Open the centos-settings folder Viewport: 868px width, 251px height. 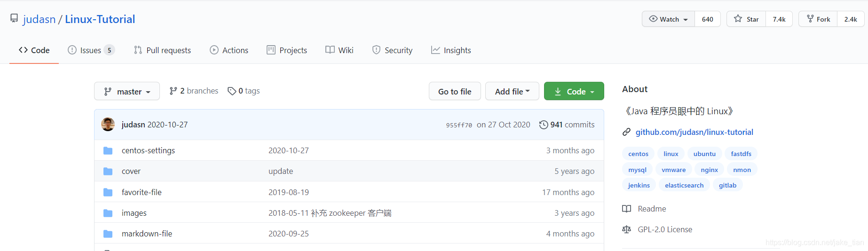(x=148, y=150)
